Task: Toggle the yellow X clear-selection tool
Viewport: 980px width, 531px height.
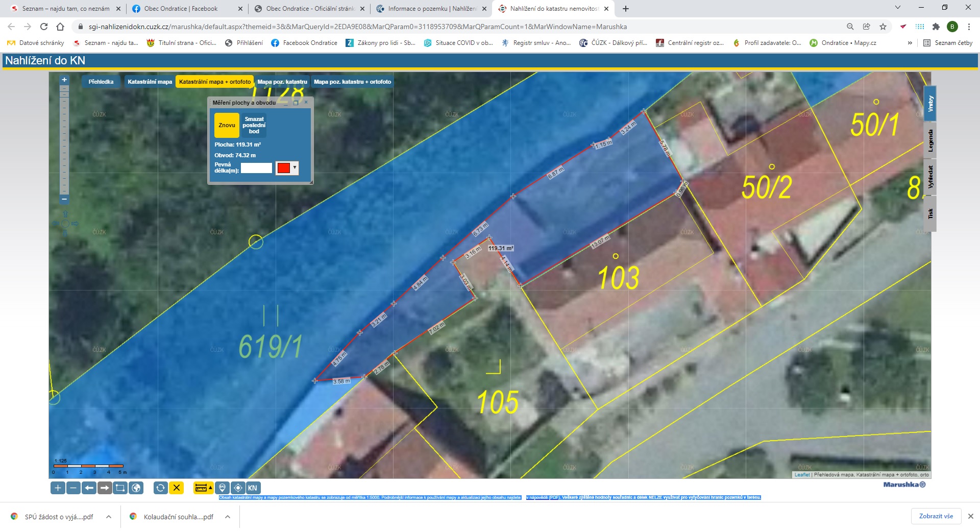Action: [177, 488]
